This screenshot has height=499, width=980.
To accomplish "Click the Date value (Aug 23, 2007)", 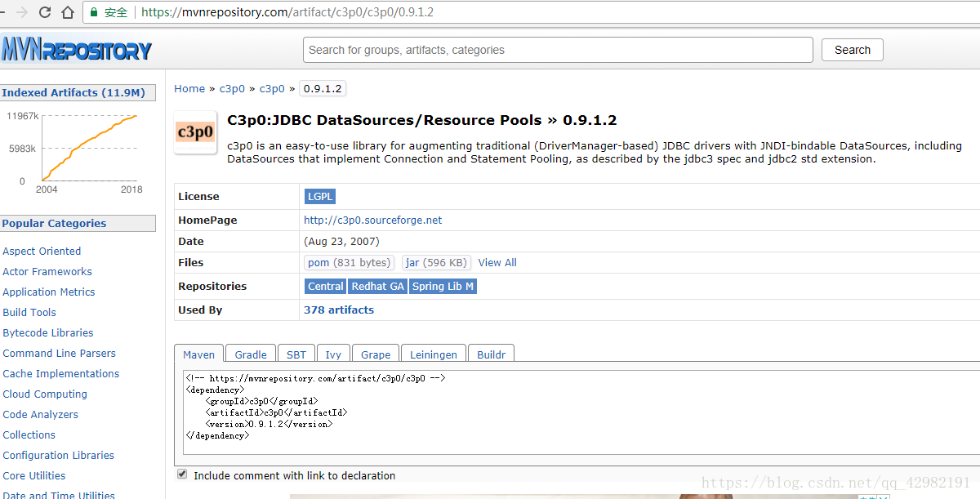I will tap(341, 241).
